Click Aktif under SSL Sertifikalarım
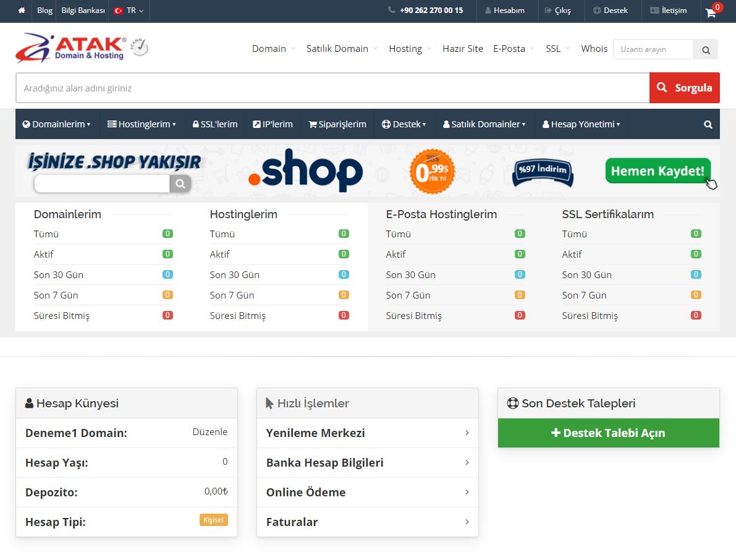The image size is (736, 560). pyautogui.click(x=572, y=255)
